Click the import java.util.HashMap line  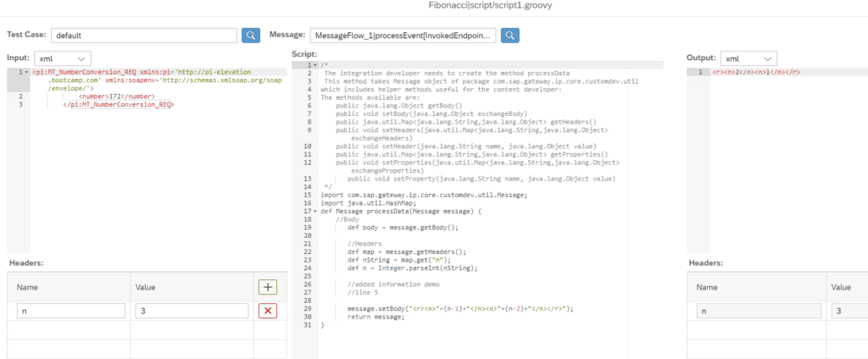point(366,203)
